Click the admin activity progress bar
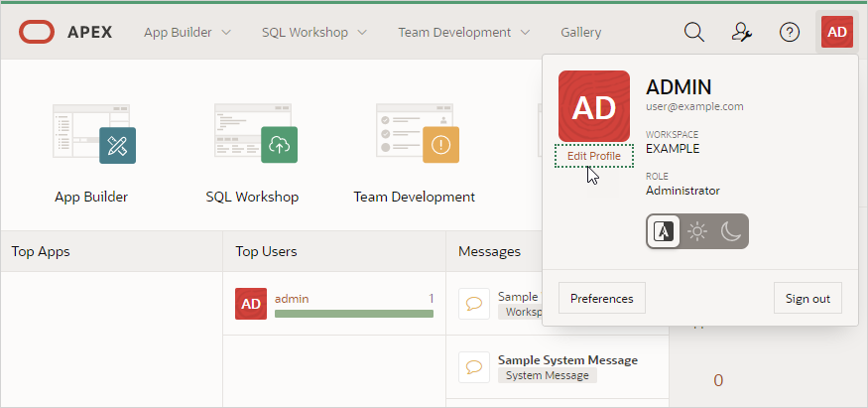The image size is (868, 408). pos(354,314)
